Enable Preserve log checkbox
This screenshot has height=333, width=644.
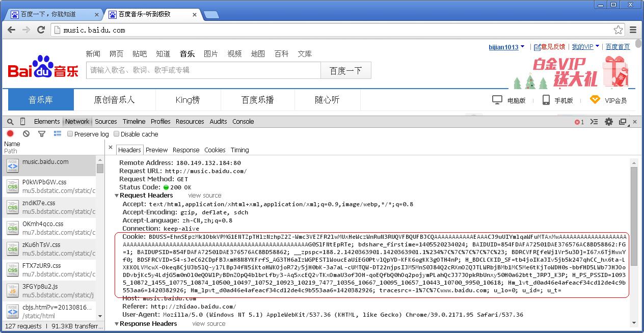click(x=70, y=134)
